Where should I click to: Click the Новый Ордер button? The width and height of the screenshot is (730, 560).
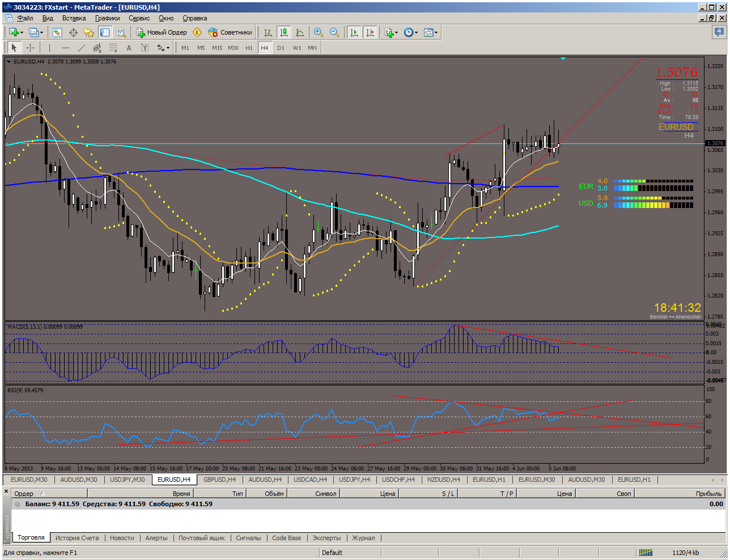click(162, 32)
